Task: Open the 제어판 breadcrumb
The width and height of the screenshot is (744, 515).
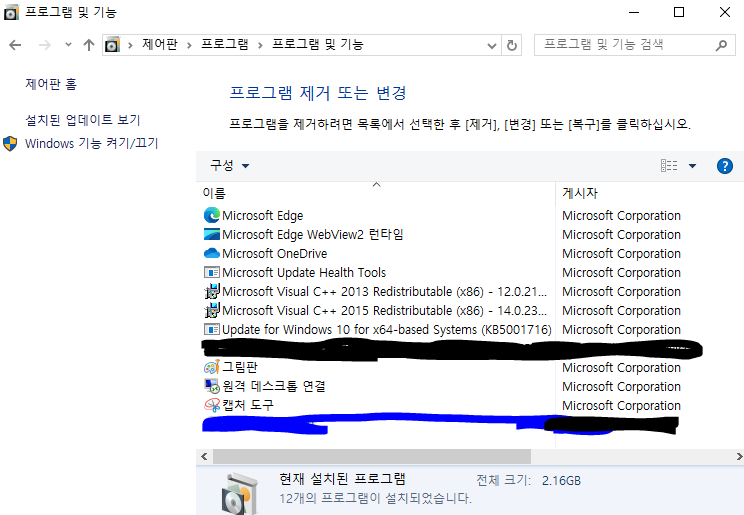Action: pyautogui.click(x=160, y=45)
